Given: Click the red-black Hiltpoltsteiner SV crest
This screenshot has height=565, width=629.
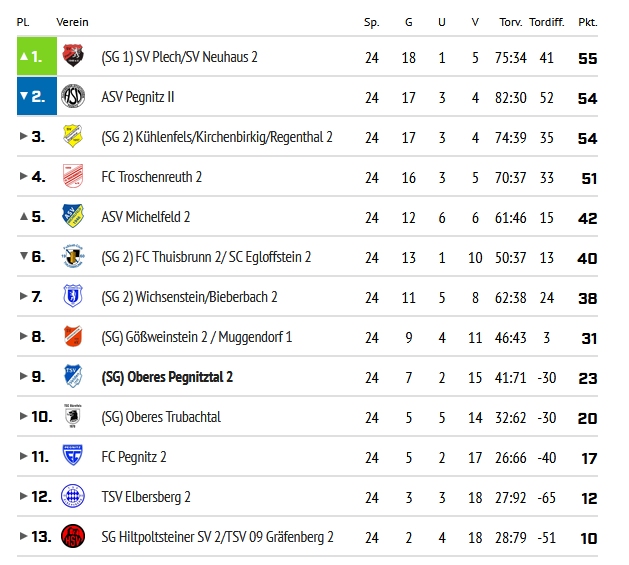Looking at the screenshot, I should coord(73,536).
